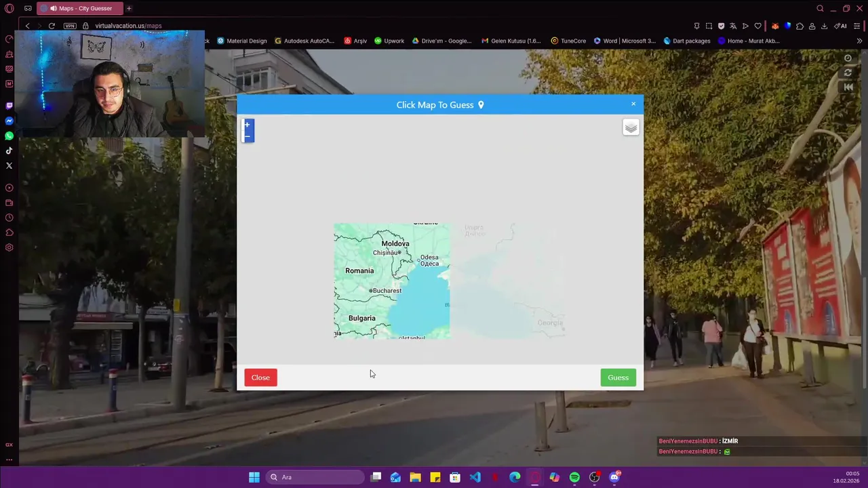This screenshot has width=868, height=488.
Task: Open the MetaMask fox extension
Action: point(775,26)
